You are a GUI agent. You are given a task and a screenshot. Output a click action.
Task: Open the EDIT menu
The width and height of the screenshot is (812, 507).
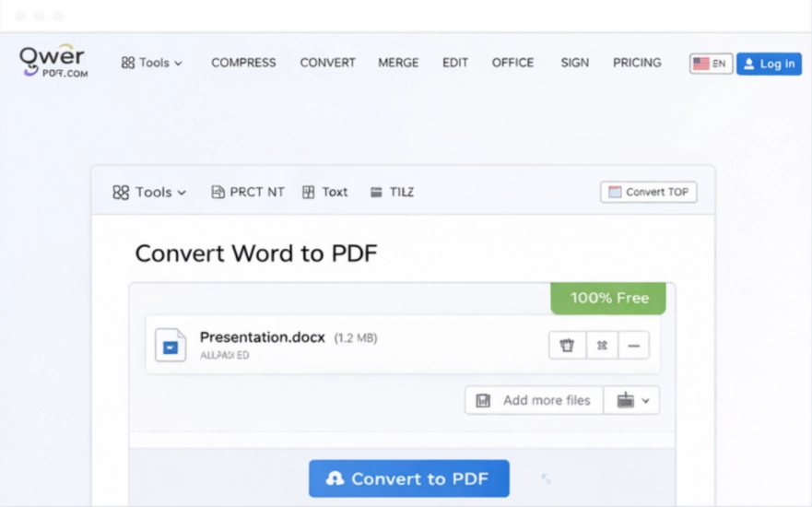tap(455, 63)
